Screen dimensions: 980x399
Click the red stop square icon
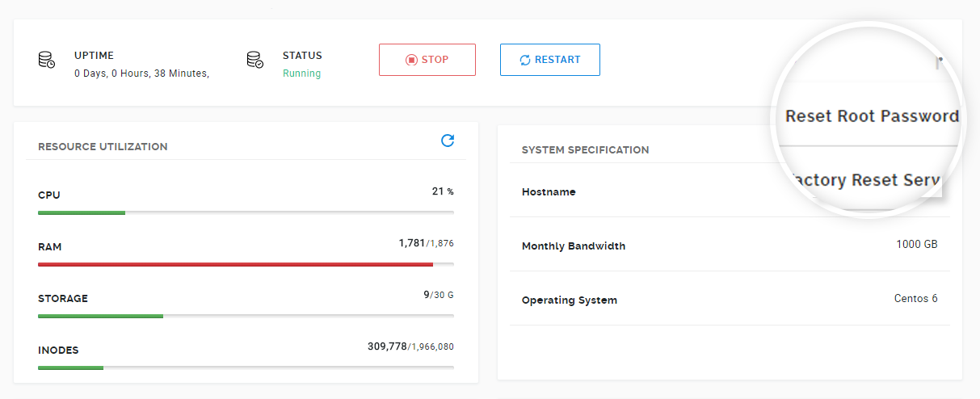tap(411, 60)
